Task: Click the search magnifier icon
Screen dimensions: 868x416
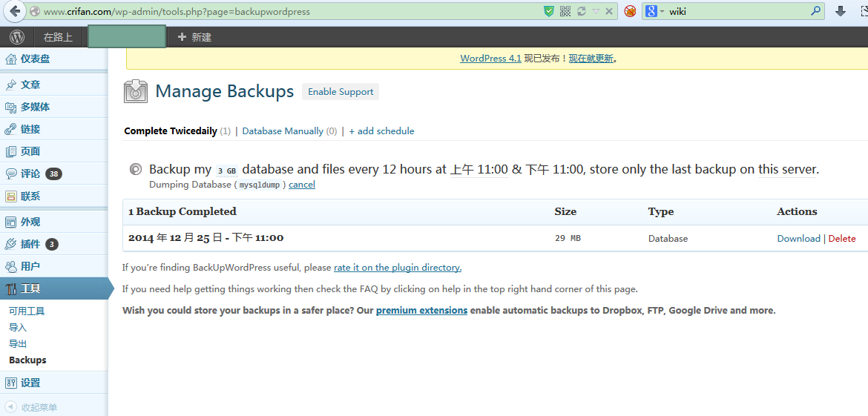Action: (x=815, y=11)
